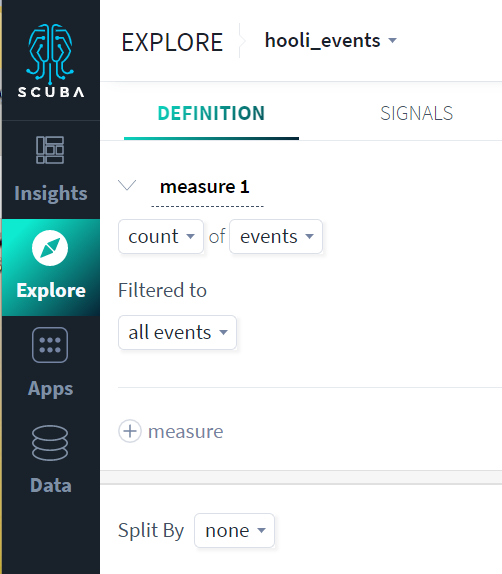The width and height of the screenshot is (502, 574).
Task: Select the Explore compass icon
Action: [50, 248]
